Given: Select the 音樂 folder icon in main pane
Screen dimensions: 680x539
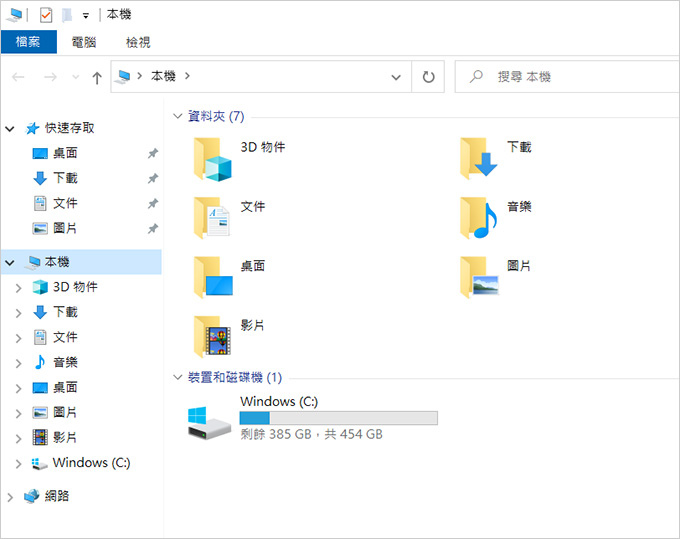Looking at the screenshot, I should pos(478,218).
